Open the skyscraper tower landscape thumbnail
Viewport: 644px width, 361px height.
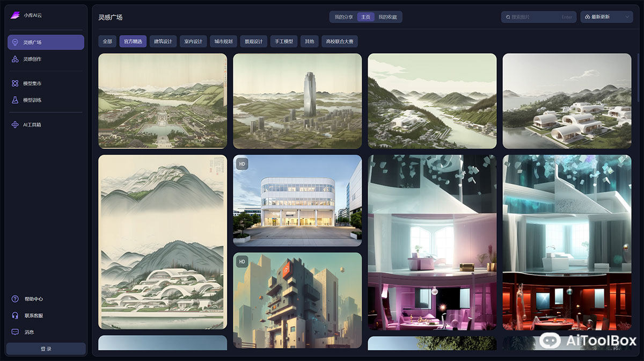(x=297, y=101)
